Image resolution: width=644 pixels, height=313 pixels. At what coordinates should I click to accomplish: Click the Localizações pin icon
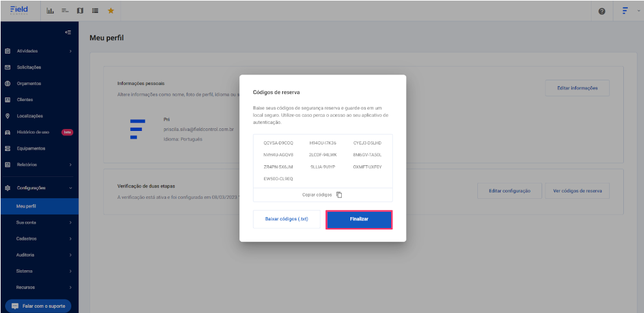click(x=7, y=116)
